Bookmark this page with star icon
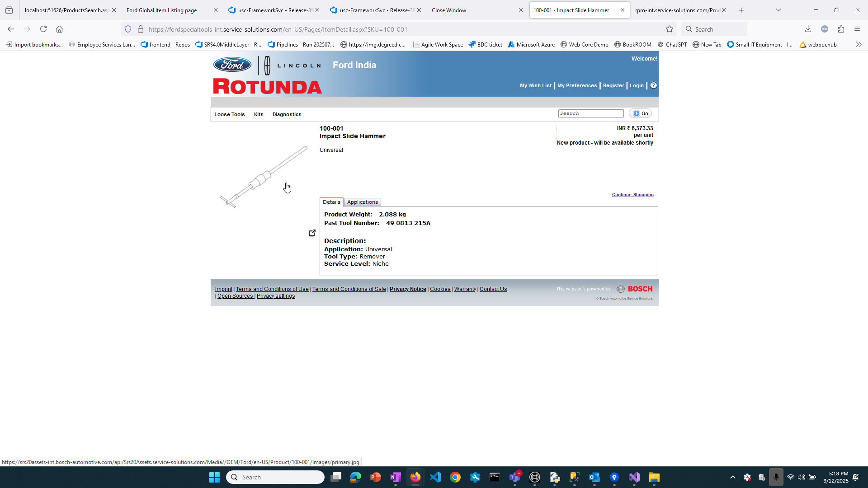This screenshot has width=868, height=488. click(670, 29)
